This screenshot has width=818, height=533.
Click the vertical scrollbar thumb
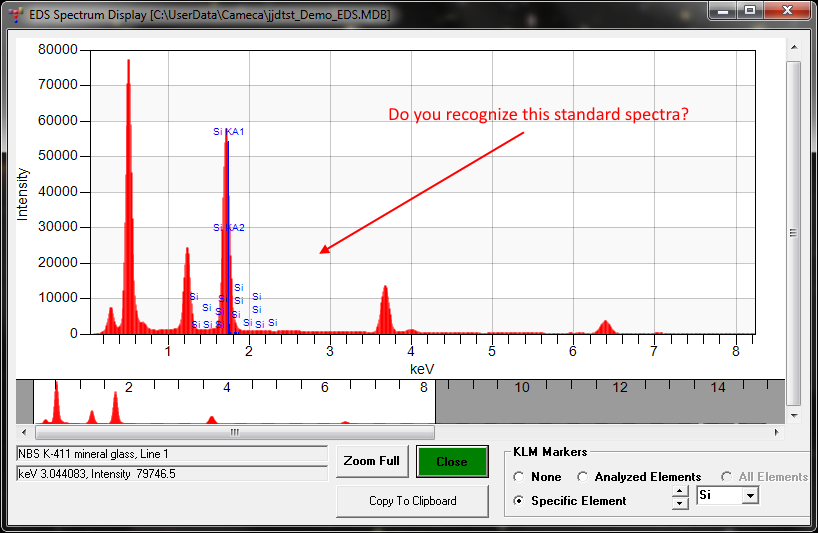click(x=793, y=232)
